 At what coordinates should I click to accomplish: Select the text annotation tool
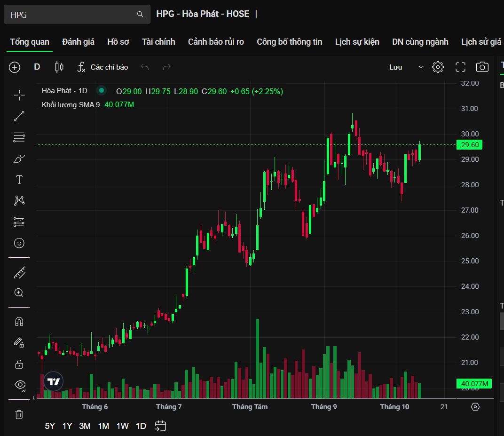tap(19, 180)
